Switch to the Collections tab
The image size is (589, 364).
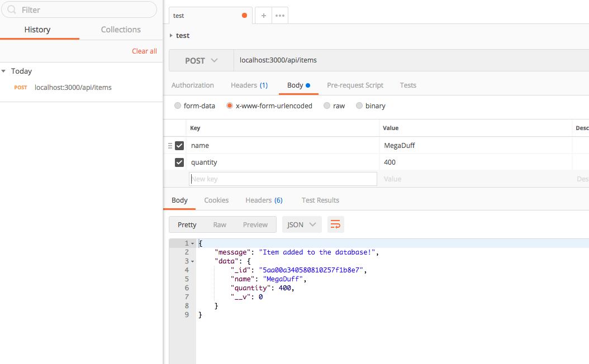click(x=121, y=30)
